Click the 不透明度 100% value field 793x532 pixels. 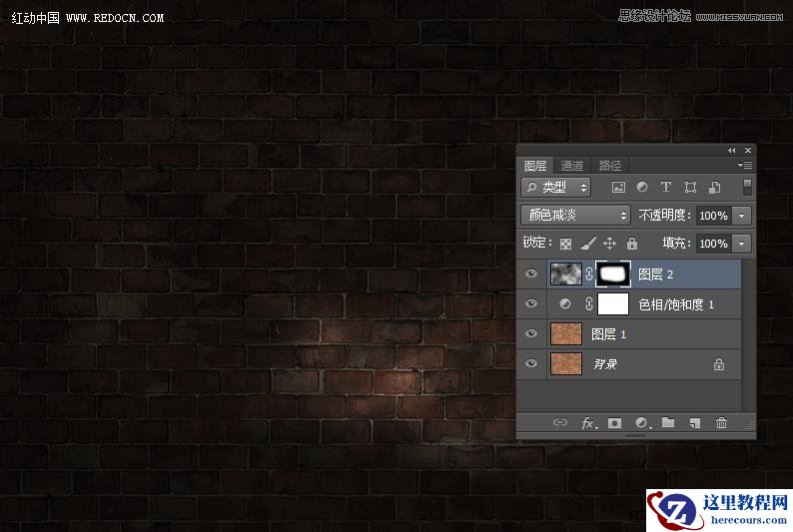(714, 216)
